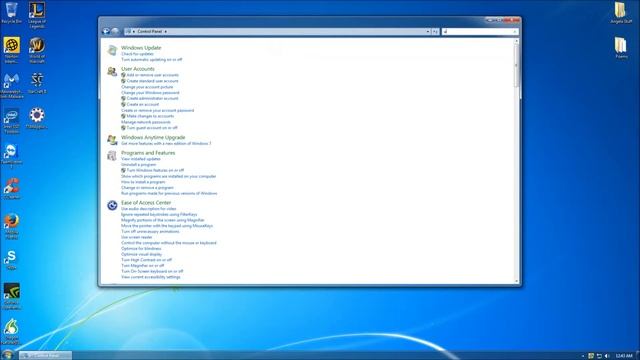Open the User Accounts icon
This screenshot has width=640, height=360.
tap(112, 71)
